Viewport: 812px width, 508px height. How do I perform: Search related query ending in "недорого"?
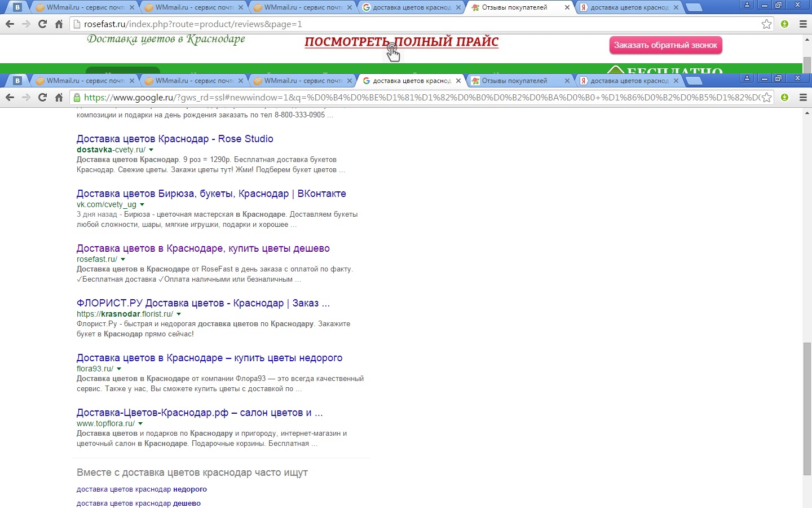click(142, 489)
